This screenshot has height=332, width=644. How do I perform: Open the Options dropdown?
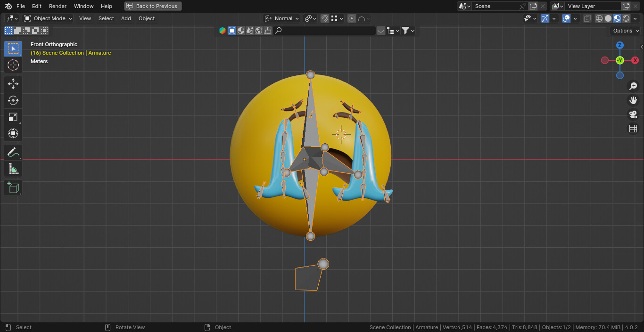626,31
